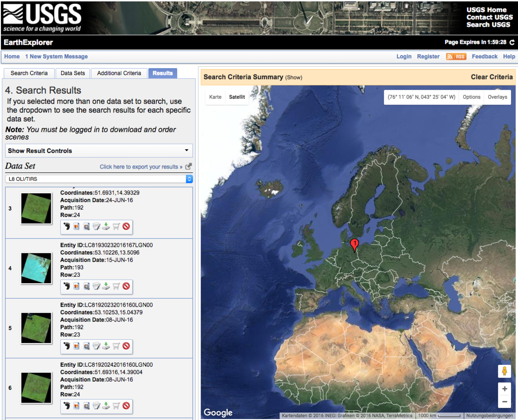Screen dimensions: 518x420
Task: Click the Search USGS link
Action: [488, 24]
